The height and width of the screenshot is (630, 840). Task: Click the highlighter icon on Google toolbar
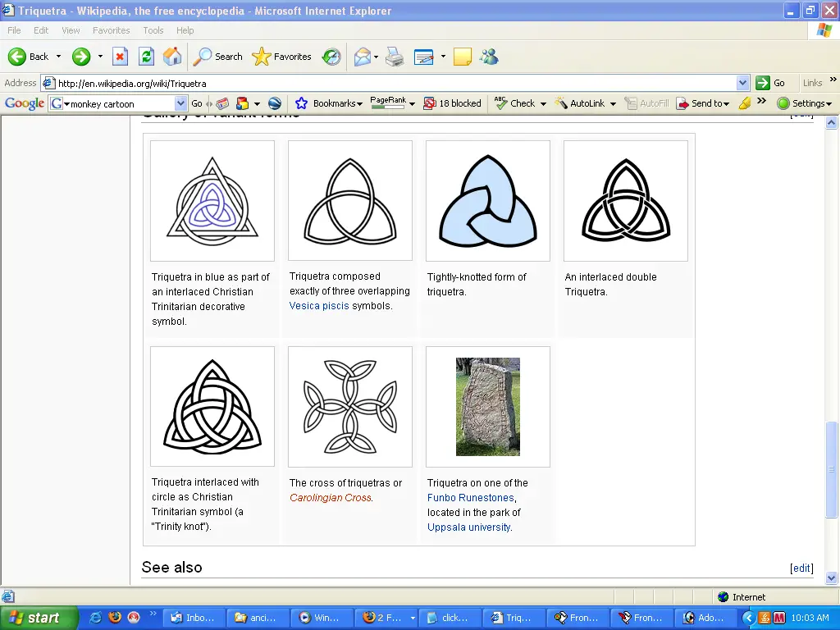[745, 103]
